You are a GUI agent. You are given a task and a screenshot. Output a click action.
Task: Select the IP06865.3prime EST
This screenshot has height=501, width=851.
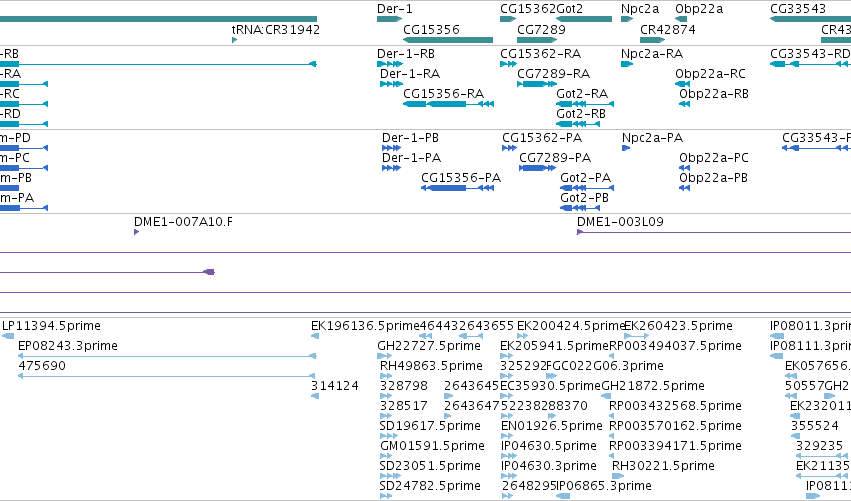point(563,496)
